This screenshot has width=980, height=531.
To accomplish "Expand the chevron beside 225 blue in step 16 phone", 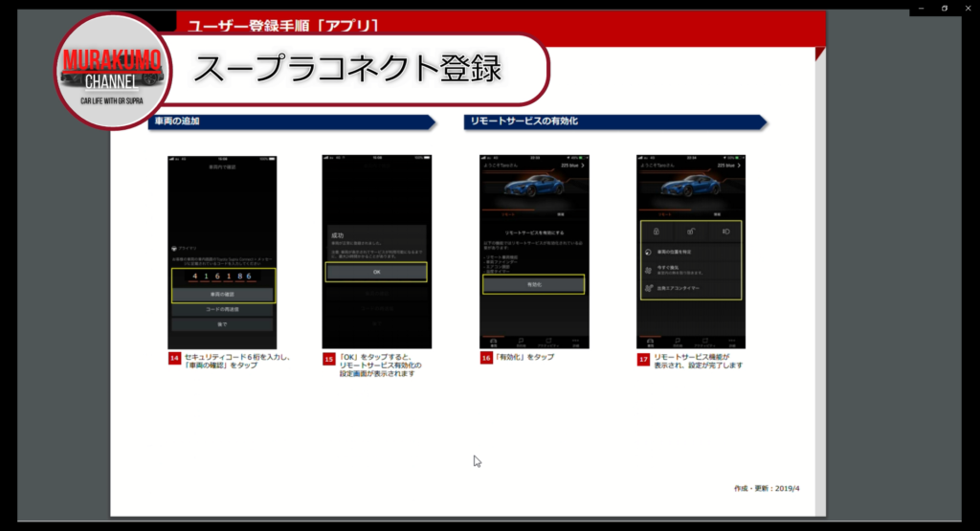I will (x=583, y=166).
